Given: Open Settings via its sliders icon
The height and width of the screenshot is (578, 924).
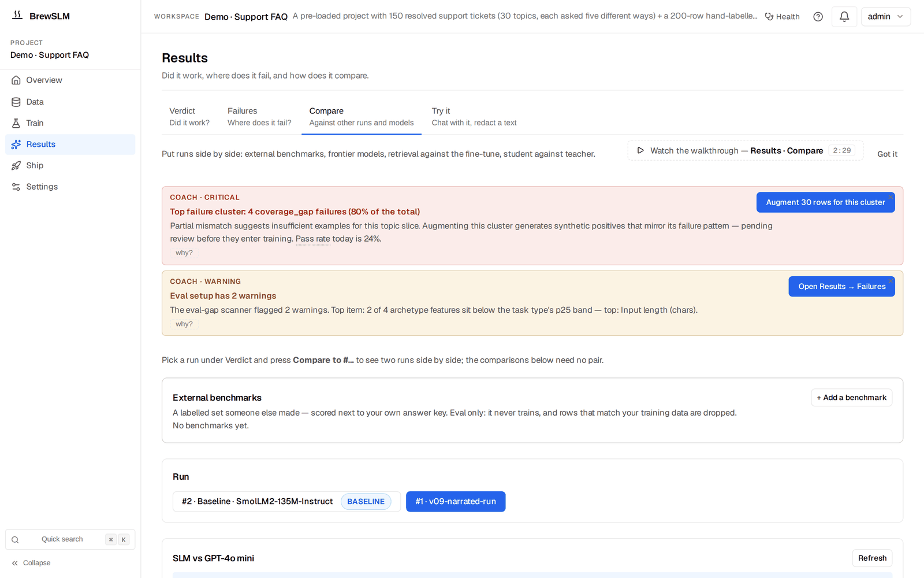Looking at the screenshot, I should pos(16,187).
